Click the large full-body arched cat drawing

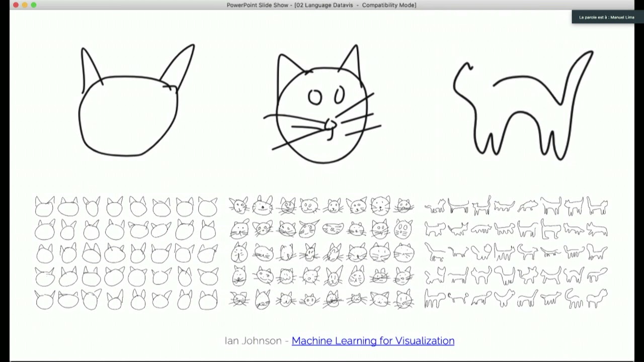pyautogui.click(x=523, y=106)
